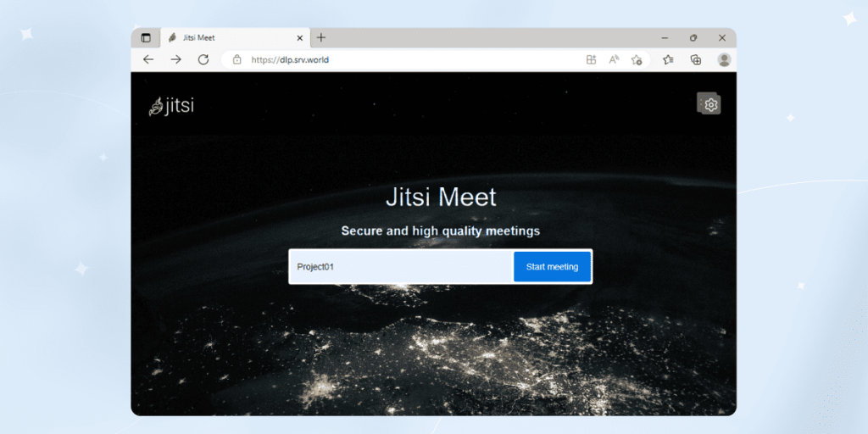Open the browser apps grid icon
The image size is (868, 434).
(591, 60)
